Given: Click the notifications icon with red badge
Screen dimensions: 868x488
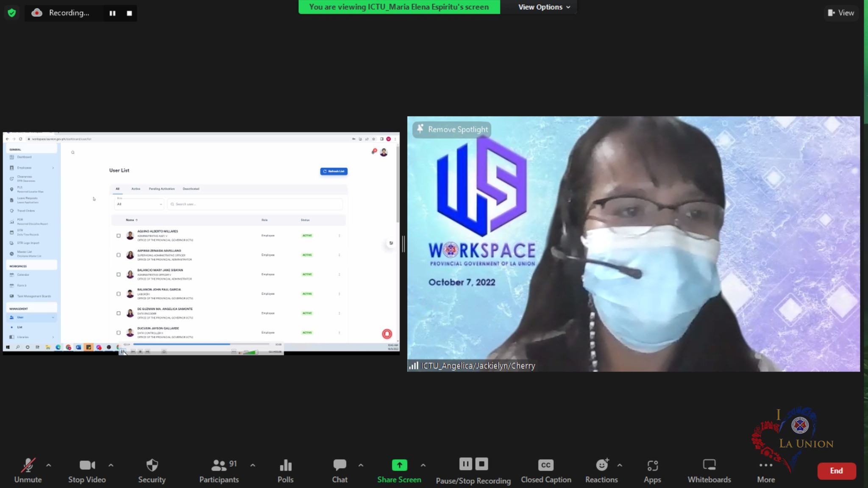Looking at the screenshot, I should click(374, 152).
